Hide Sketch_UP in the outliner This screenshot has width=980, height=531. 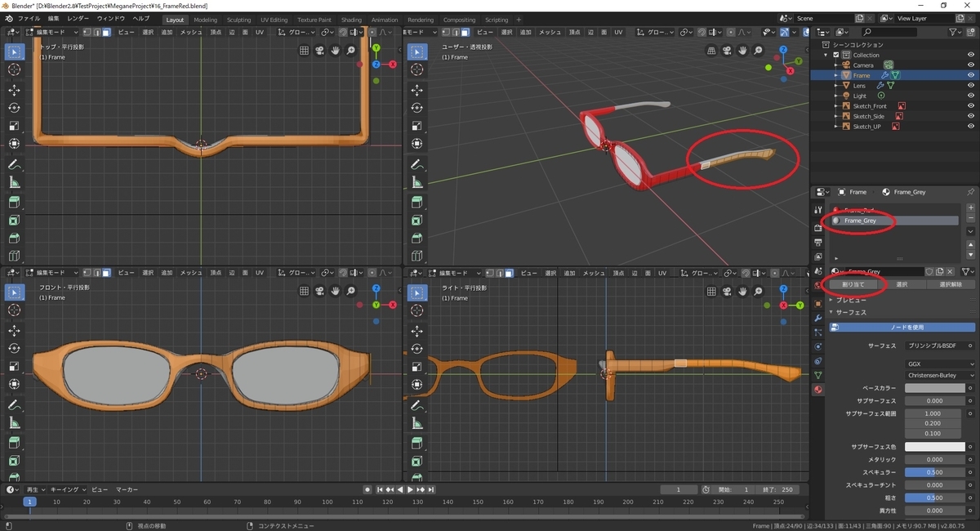[x=970, y=126]
